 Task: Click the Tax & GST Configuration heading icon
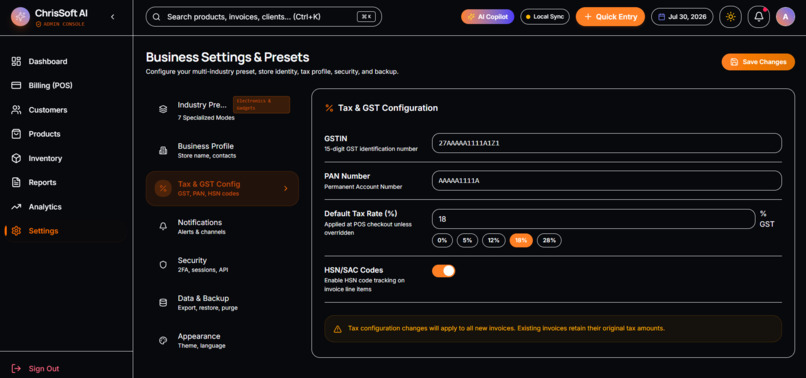(x=329, y=108)
